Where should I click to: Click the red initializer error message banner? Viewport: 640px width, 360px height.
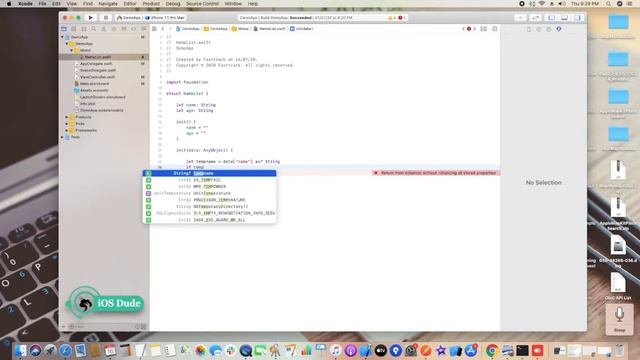click(x=436, y=173)
